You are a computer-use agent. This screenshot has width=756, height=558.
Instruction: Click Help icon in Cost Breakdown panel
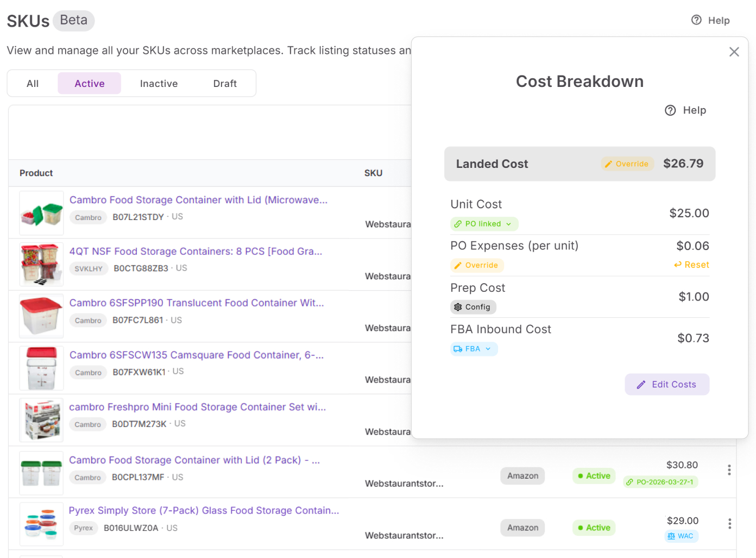pos(671,110)
